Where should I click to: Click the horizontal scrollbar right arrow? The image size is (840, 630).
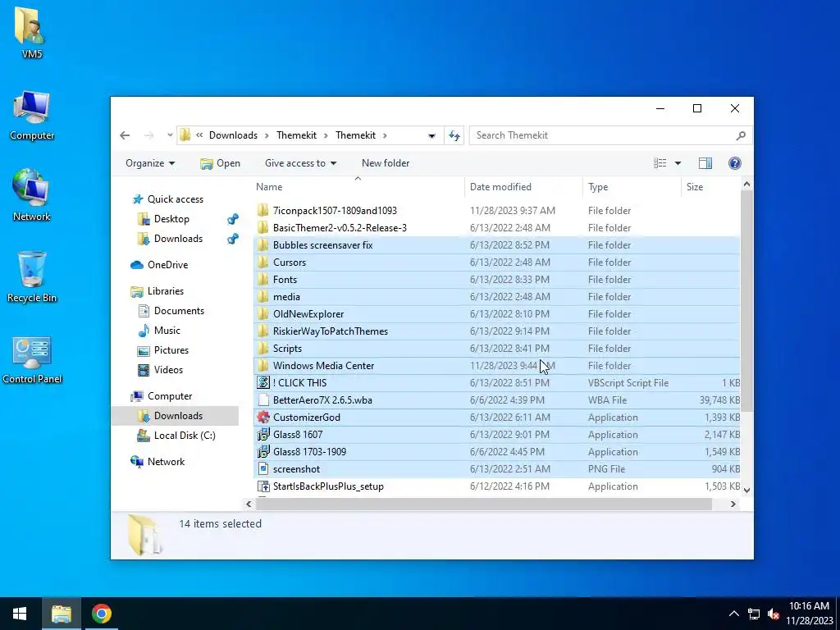coord(733,504)
